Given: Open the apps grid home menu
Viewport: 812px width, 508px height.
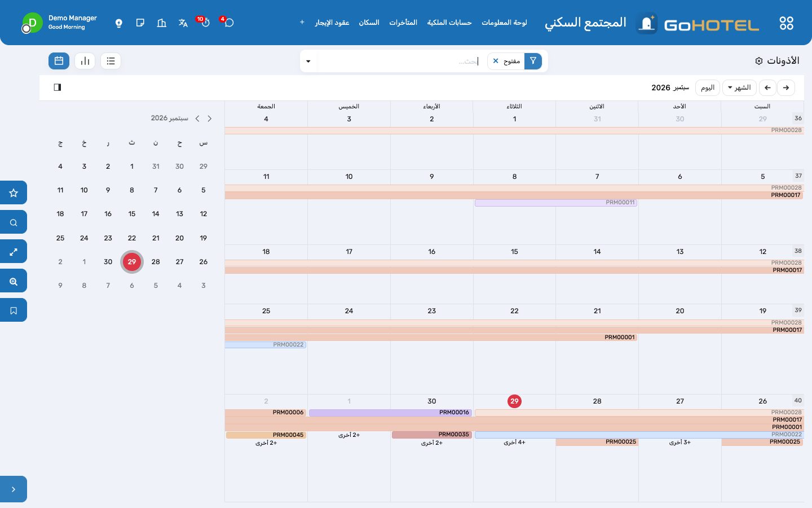Looking at the screenshot, I should [x=786, y=23].
